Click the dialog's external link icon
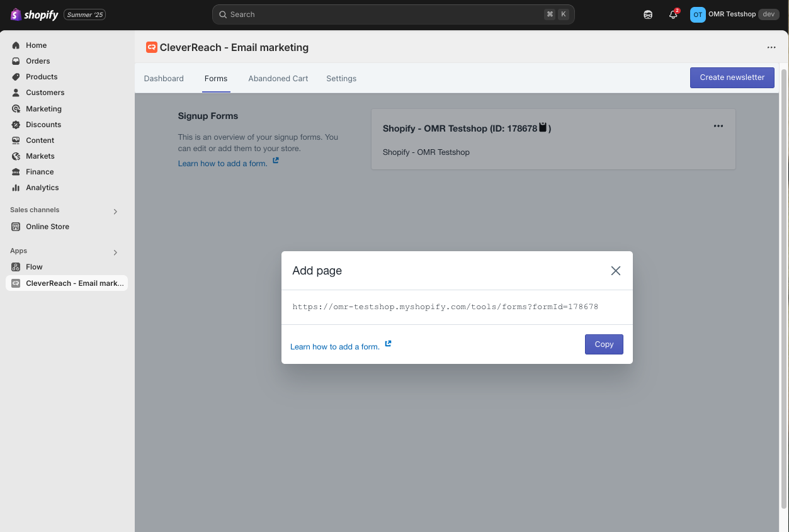The height and width of the screenshot is (532, 789). coord(388,344)
